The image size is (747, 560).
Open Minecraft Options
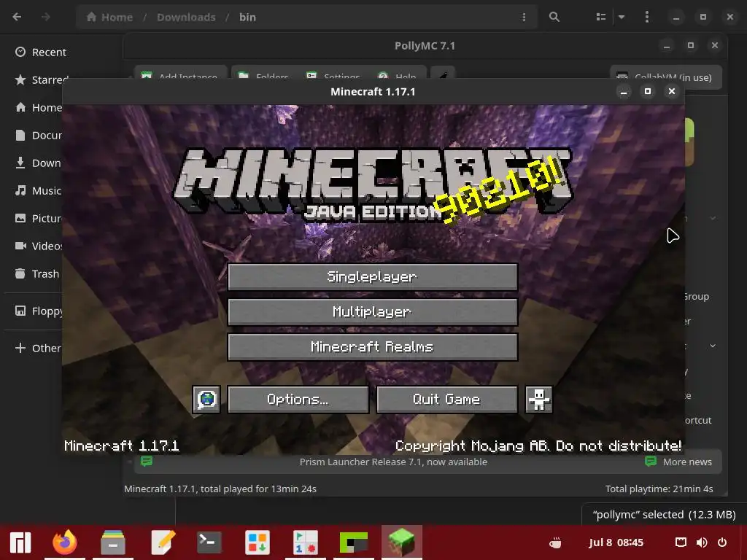298,399
